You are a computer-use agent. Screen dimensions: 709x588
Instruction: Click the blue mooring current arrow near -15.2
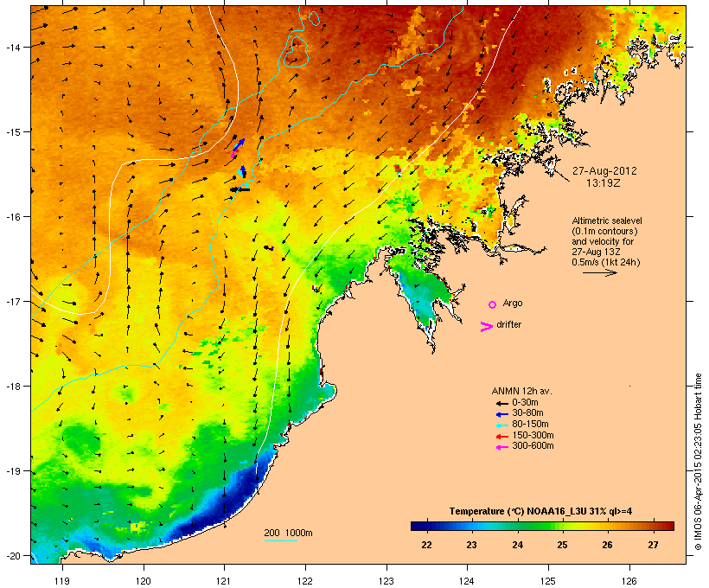pyautogui.click(x=239, y=145)
